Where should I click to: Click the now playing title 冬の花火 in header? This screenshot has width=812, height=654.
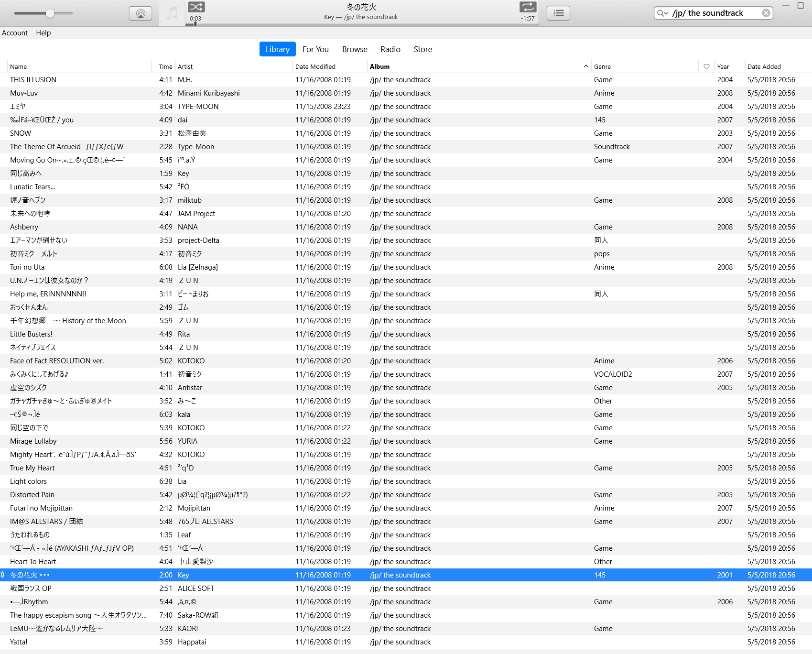pos(361,7)
